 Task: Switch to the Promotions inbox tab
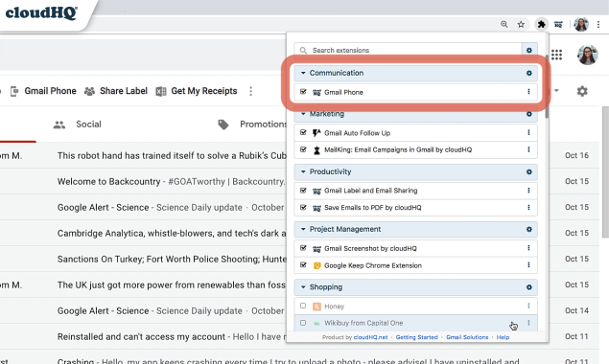(252, 125)
